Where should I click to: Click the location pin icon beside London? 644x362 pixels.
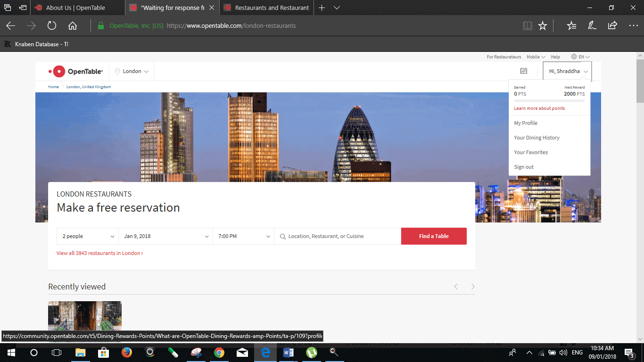pyautogui.click(x=117, y=72)
